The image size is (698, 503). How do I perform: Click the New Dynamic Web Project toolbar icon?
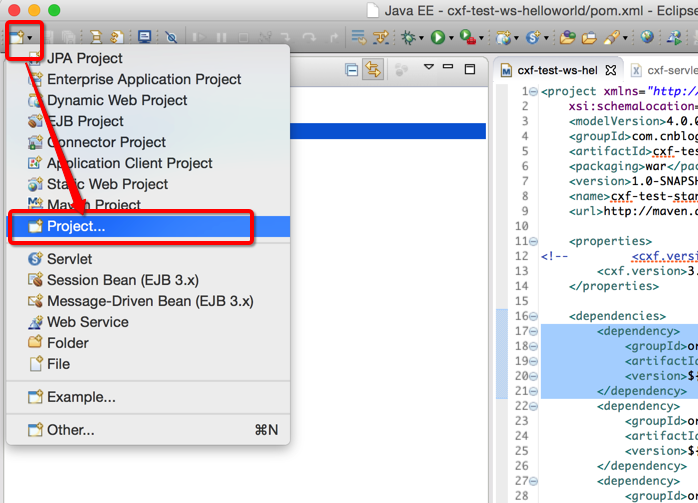point(503,37)
